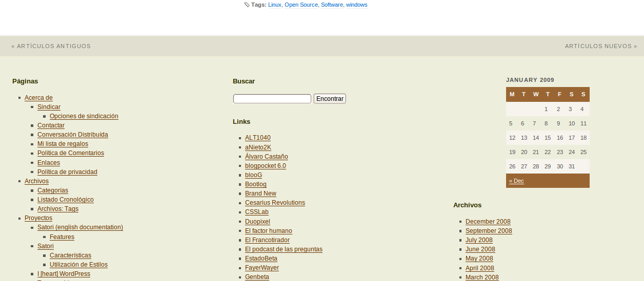Image resolution: width=644 pixels, height=281 pixels.
Task: Open the December 2008 archive
Action: pyautogui.click(x=488, y=222)
